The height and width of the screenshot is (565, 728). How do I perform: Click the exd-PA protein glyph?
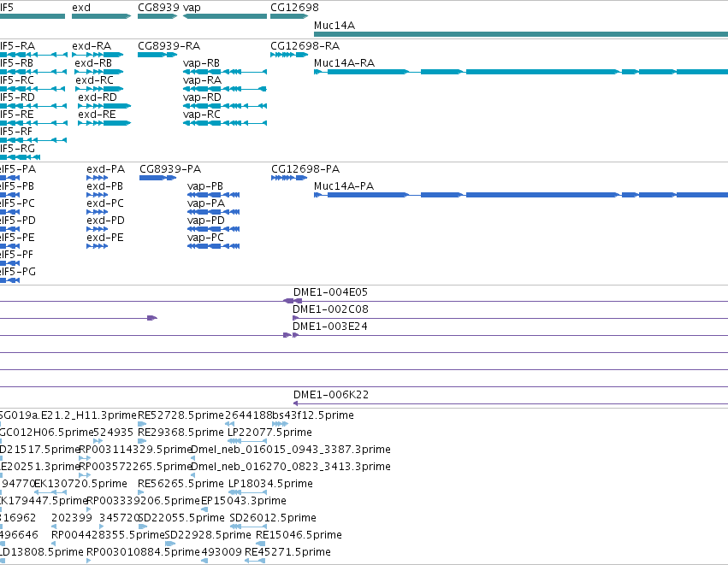(x=97, y=178)
